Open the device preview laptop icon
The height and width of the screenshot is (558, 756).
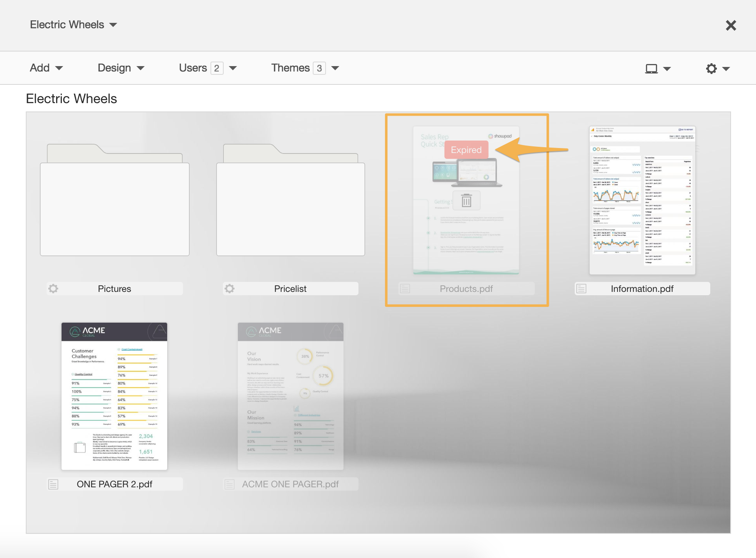pyautogui.click(x=651, y=69)
